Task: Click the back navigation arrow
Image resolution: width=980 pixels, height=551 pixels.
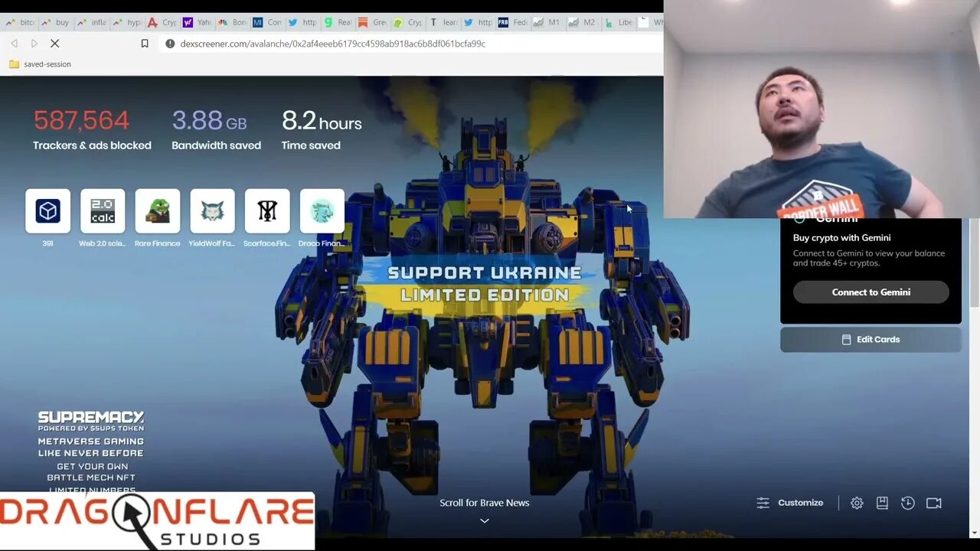Action: pos(14,44)
